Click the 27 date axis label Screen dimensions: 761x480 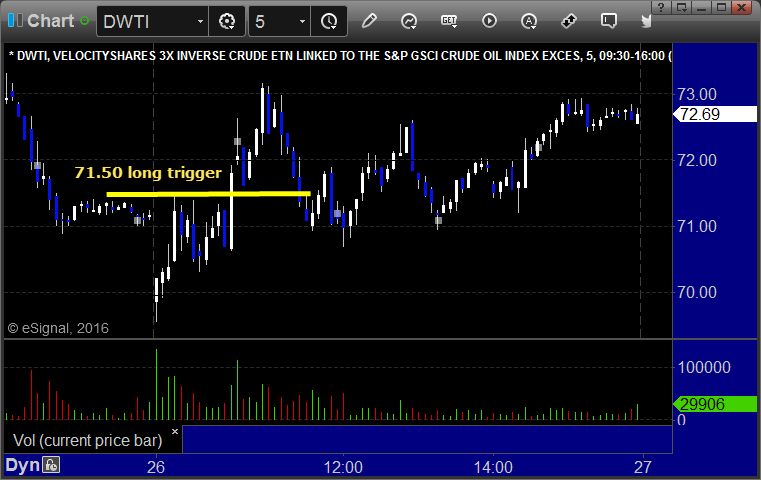(x=643, y=467)
